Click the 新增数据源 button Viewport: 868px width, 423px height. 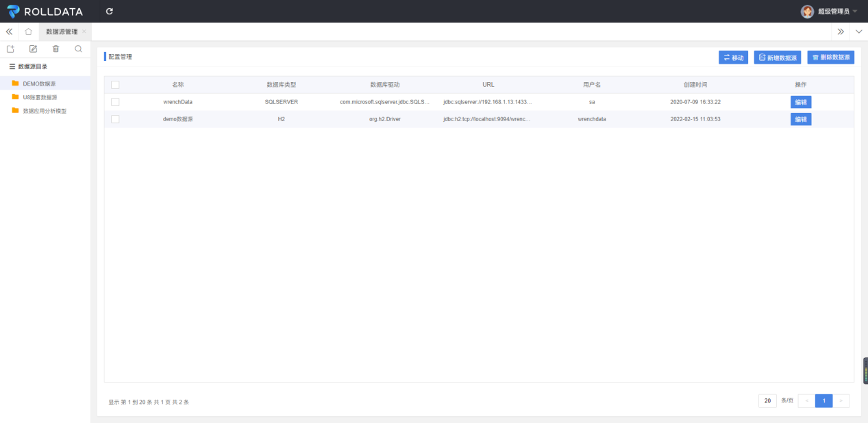click(x=778, y=57)
